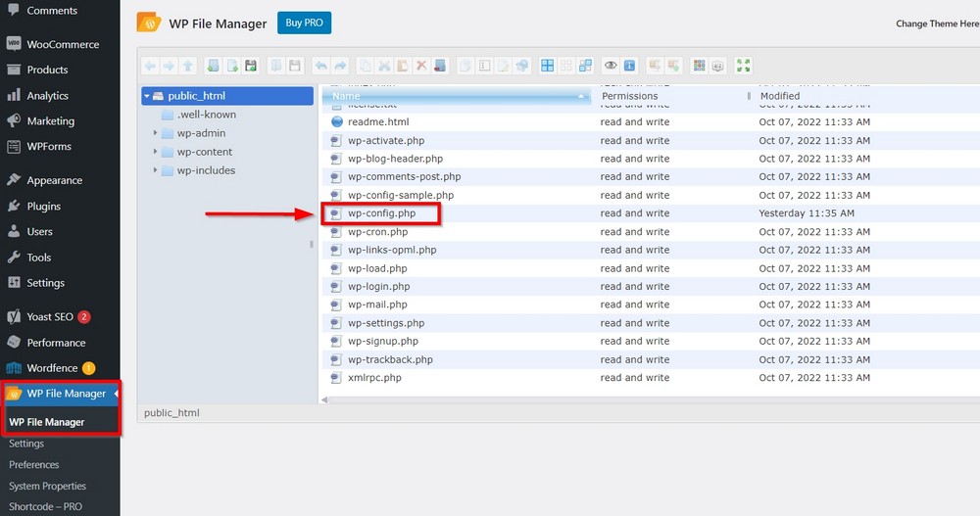This screenshot has height=516, width=980.
Task: Click the Extract archive toolbar icon
Action: tap(655, 66)
